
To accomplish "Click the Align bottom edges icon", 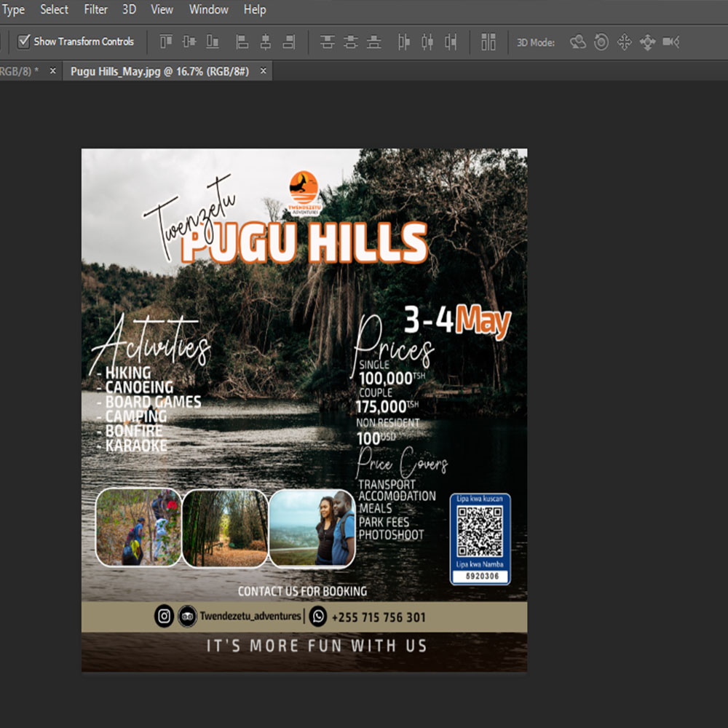I will coord(213,42).
